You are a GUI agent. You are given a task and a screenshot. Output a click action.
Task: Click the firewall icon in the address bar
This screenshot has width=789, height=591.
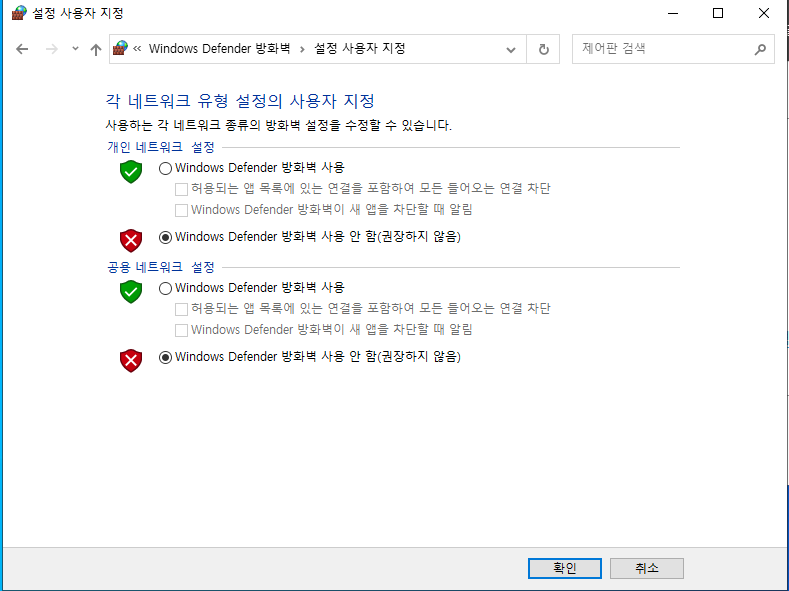point(120,48)
